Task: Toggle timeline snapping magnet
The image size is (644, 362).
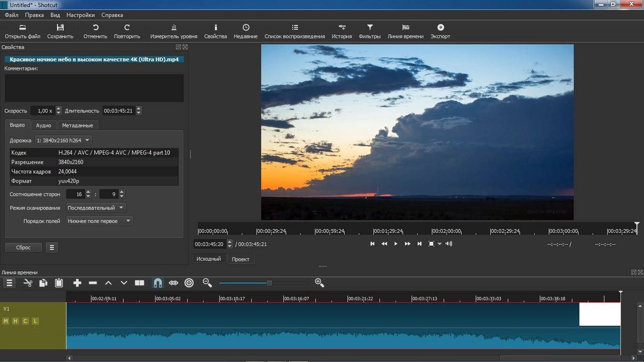Action: pyautogui.click(x=158, y=283)
